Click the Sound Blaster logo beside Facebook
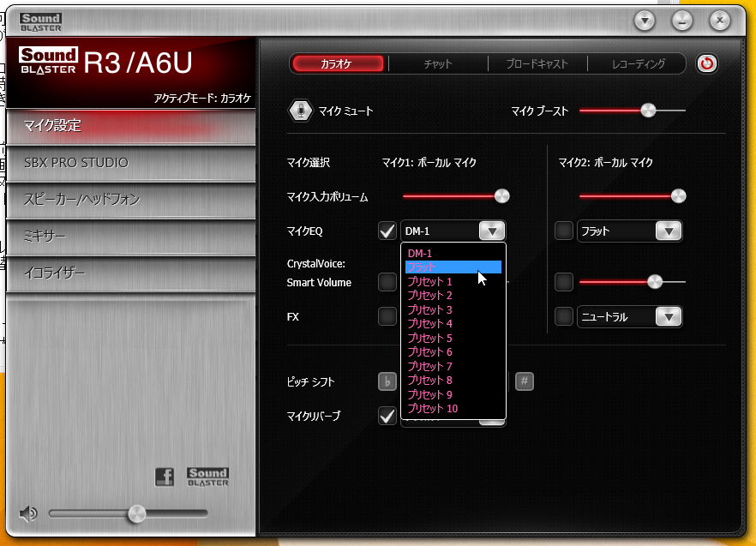The image size is (756, 546). point(207,477)
